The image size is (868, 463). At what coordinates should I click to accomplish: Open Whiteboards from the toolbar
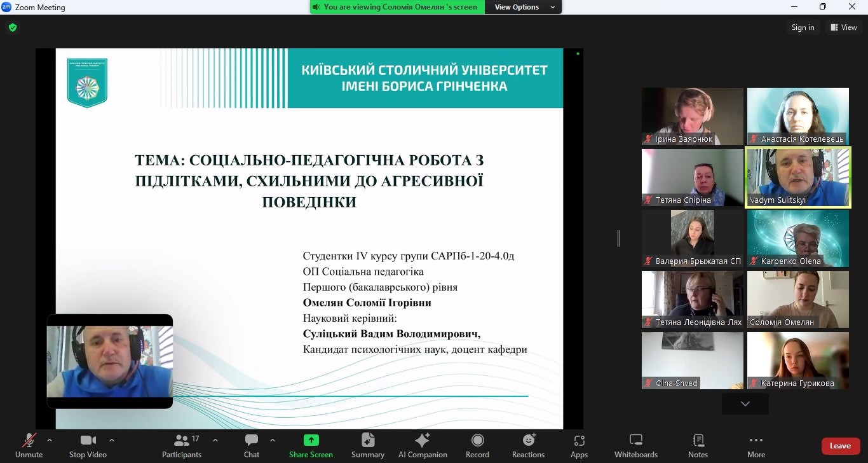pyautogui.click(x=635, y=445)
